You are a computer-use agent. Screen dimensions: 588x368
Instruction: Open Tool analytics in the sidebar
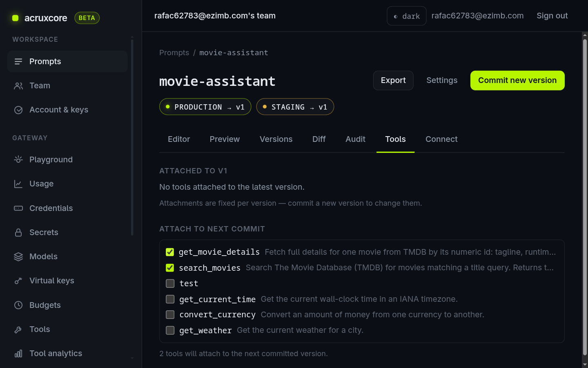click(67, 354)
